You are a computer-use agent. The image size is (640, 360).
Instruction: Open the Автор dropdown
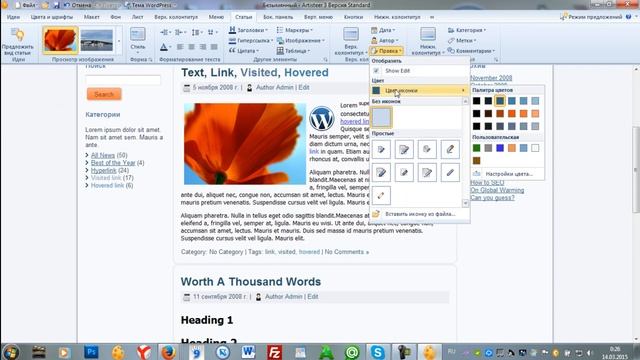click(x=384, y=40)
